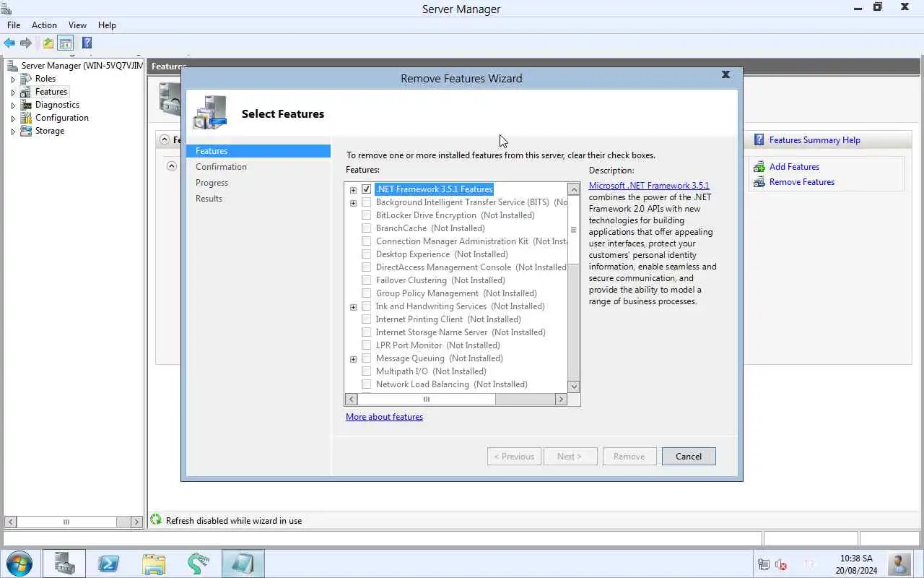This screenshot has width=924, height=578.
Task: Select the Features step in wizard
Action: click(x=258, y=151)
